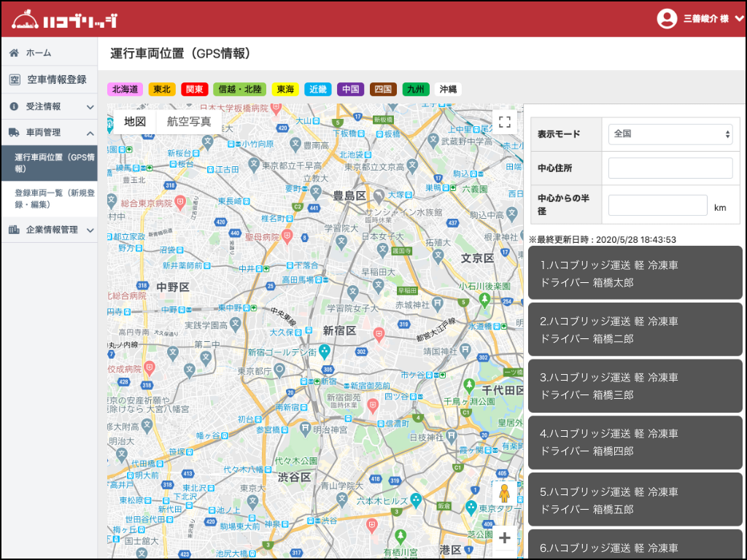747x560 pixels.
Task: Click the 最終更新日時 timestamp text
Action: pyautogui.click(x=603, y=239)
